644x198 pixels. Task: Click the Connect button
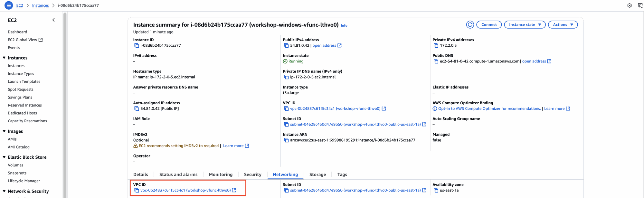[489, 25]
